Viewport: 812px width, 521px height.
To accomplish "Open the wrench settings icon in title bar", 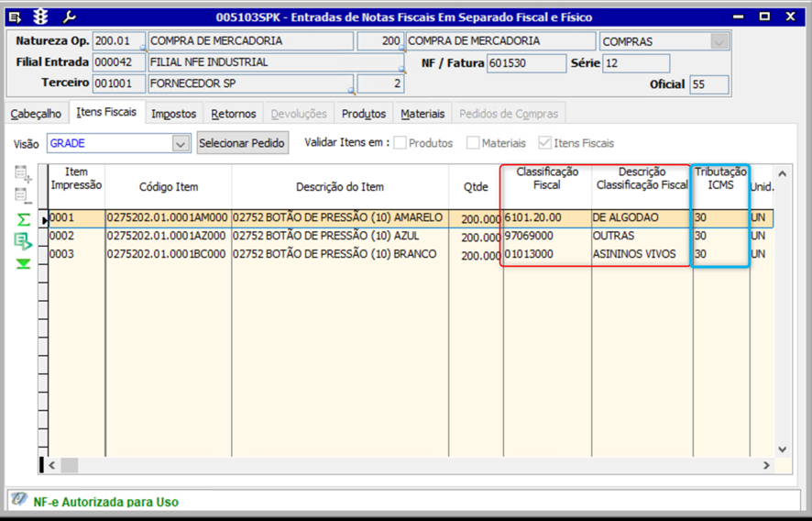I will coord(69,17).
